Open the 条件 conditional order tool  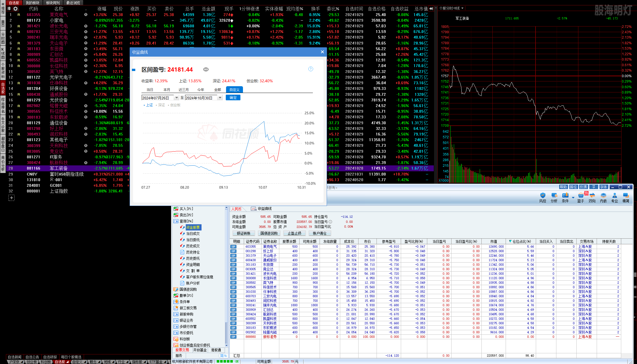coord(565,198)
